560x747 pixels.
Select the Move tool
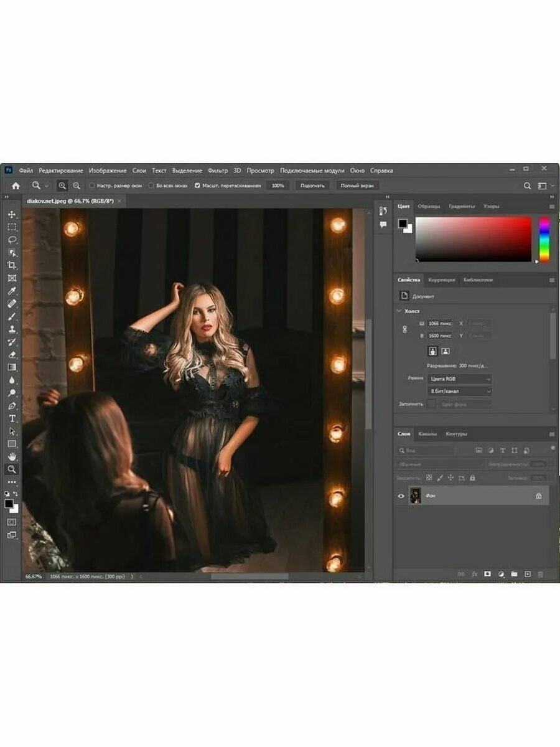pos(12,214)
